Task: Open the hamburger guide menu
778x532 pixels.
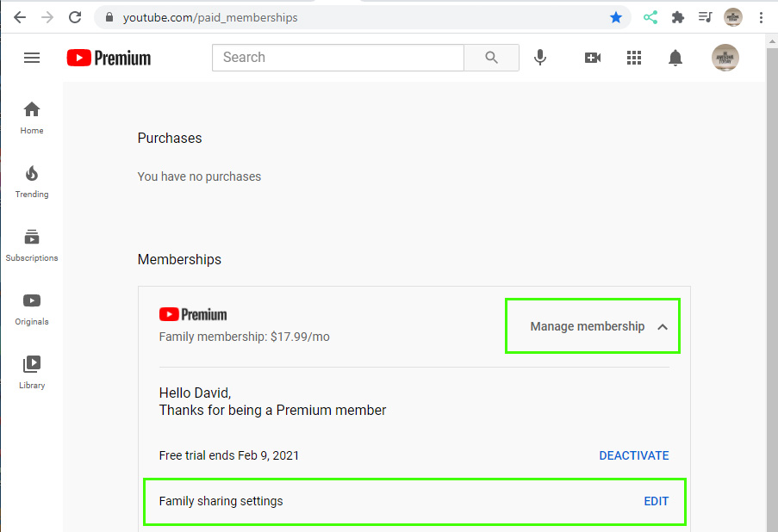Action: point(32,58)
